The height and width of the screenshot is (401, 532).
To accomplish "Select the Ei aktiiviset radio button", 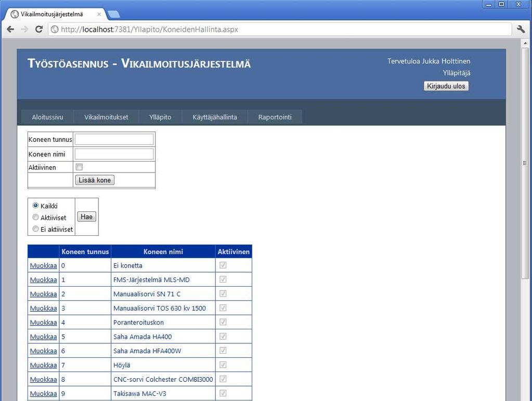I will coord(35,229).
